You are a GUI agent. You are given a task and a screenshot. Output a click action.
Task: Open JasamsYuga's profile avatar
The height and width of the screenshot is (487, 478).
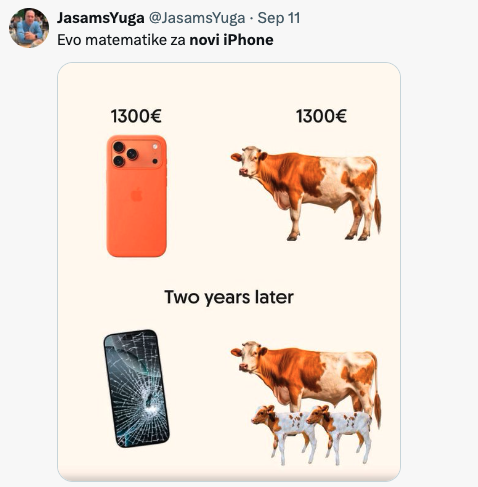point(29,28)
